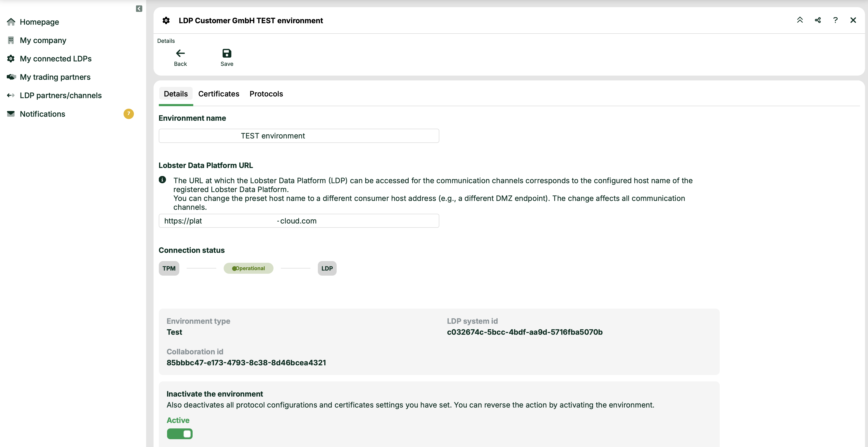Click the My connected LDPs gear icon
Image resolution: width=868 pixels, height=447 pixels.
coord(11,59)
